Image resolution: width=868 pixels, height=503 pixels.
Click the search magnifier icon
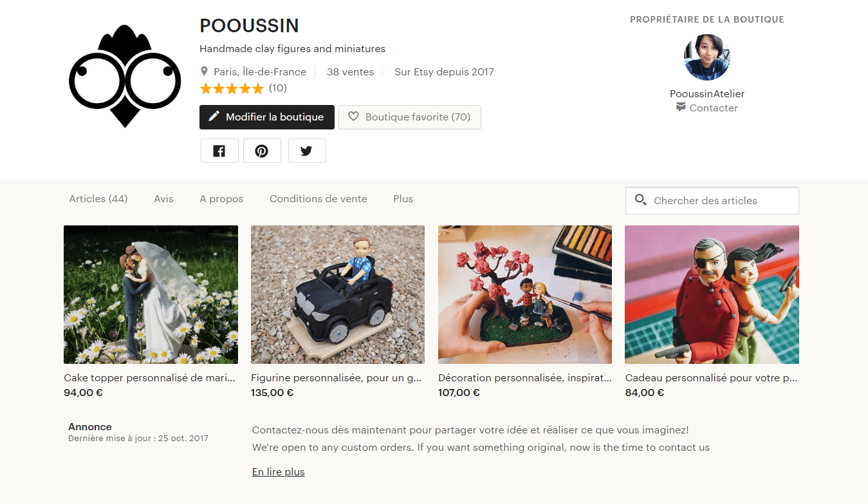pyautogui.click(x=640, y=200)
